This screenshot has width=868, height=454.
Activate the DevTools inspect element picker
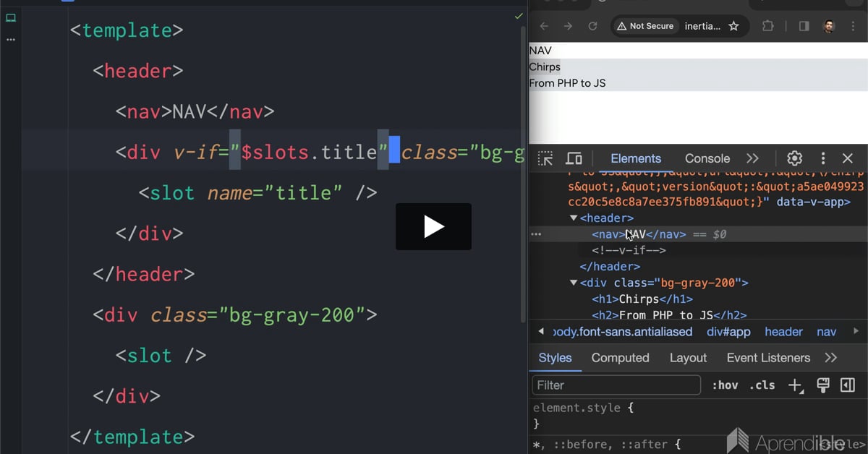point(545,158)
